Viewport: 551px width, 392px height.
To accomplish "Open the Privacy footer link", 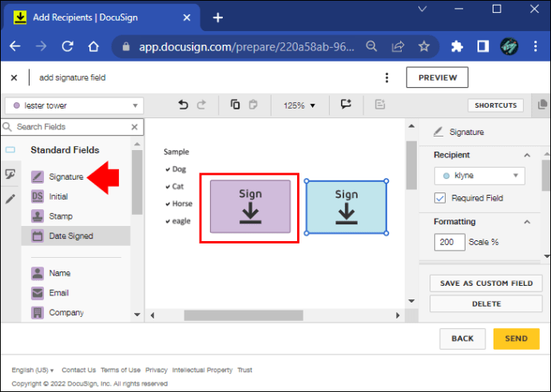I will (157, 370).
